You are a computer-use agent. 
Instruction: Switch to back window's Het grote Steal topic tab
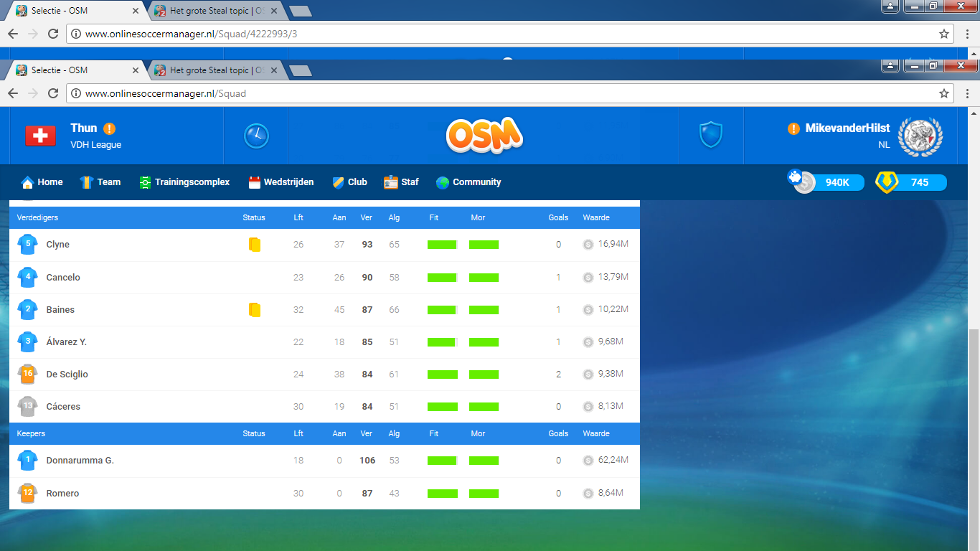[218, 11]
